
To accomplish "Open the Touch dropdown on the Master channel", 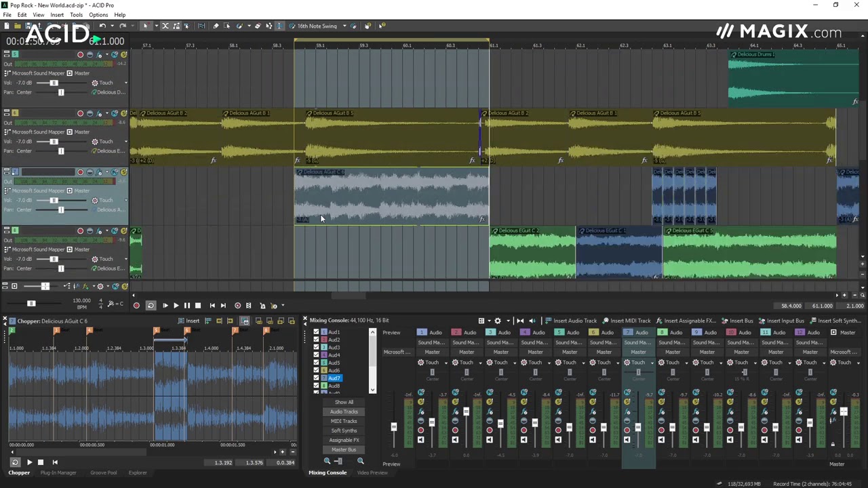I will [859, 363].
